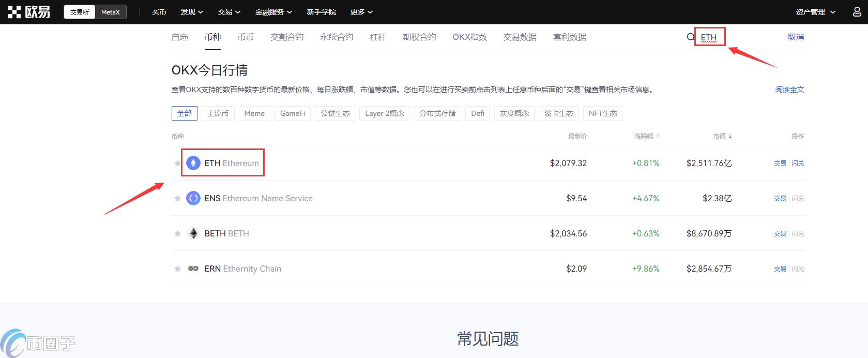The height and width of the screenshot is (358, 868).
Task: Filter by 波卡生态 category
Action: [559, 113]
